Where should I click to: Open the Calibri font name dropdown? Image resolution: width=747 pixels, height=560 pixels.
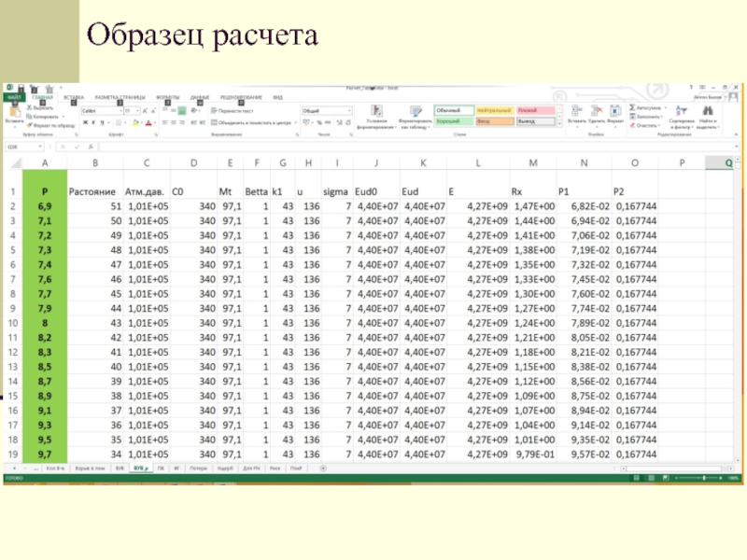click(x=120, y=111)
